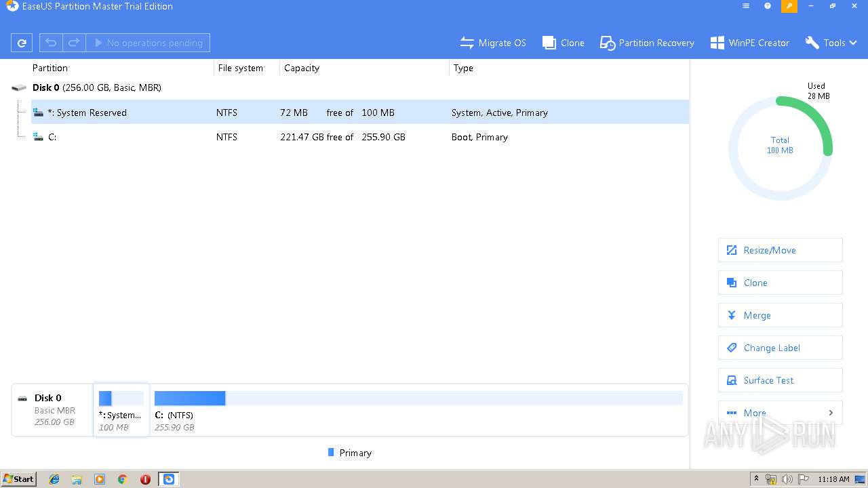
Task: Click the Change Label tag icon
Action: point(732,348)
